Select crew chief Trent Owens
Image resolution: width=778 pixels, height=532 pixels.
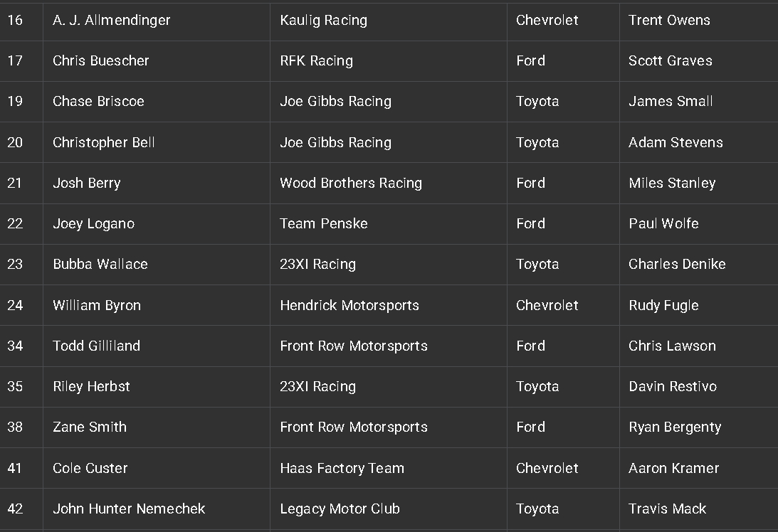click(x=669, y=21)
